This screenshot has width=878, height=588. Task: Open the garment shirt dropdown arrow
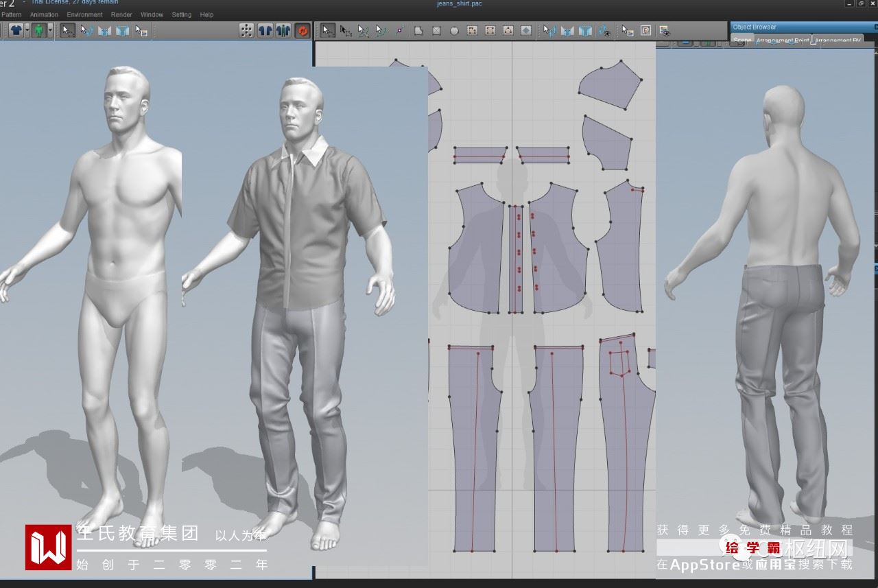click(27, 31)
